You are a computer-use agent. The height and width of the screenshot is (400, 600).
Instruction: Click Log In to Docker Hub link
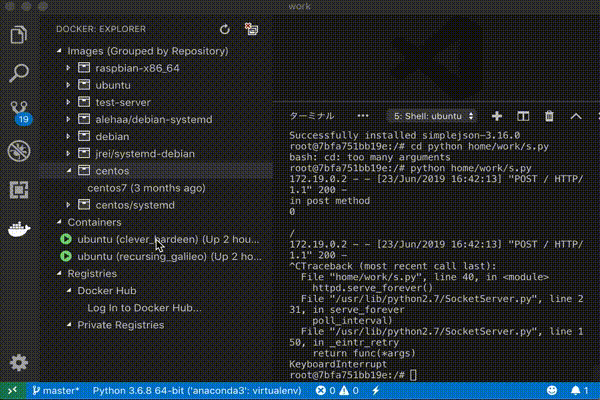(x=144, y=308)
